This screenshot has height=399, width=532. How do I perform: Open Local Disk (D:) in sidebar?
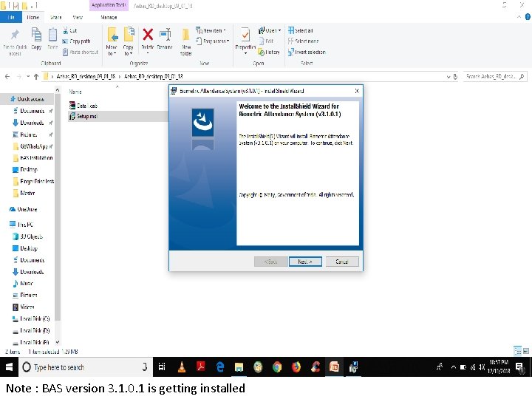point(31,330)
